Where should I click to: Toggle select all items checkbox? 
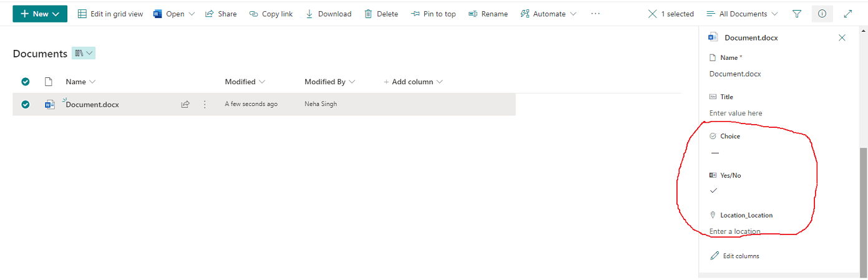point(26,82)
